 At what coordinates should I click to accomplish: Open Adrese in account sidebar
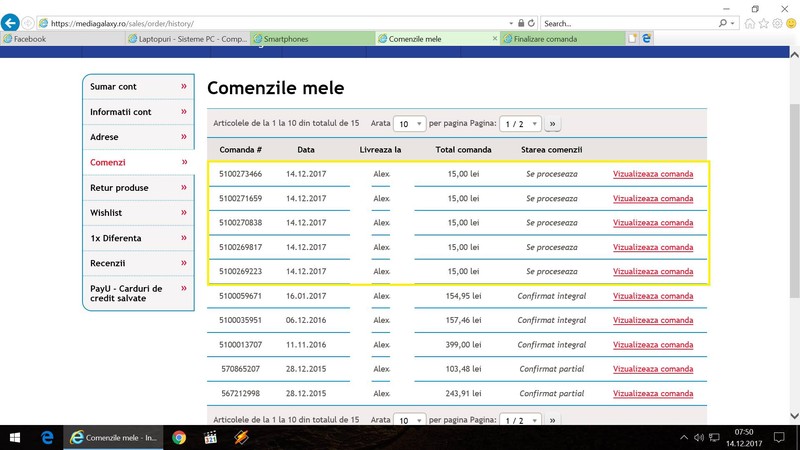(138, 137)
